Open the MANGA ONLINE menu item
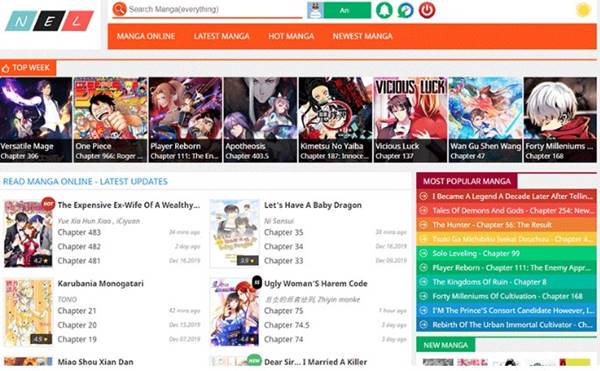 pos(146,36)
